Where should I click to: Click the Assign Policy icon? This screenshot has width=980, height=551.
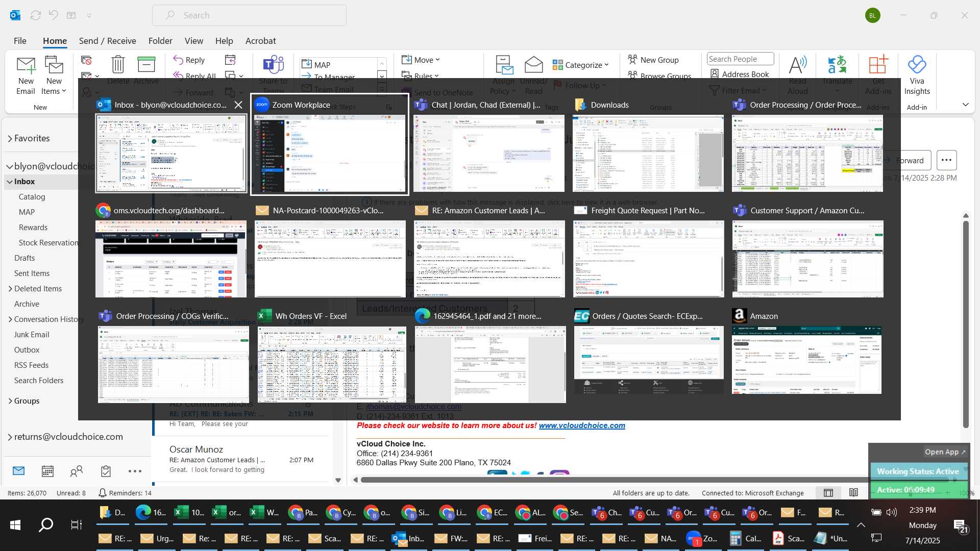pos(504,65)
